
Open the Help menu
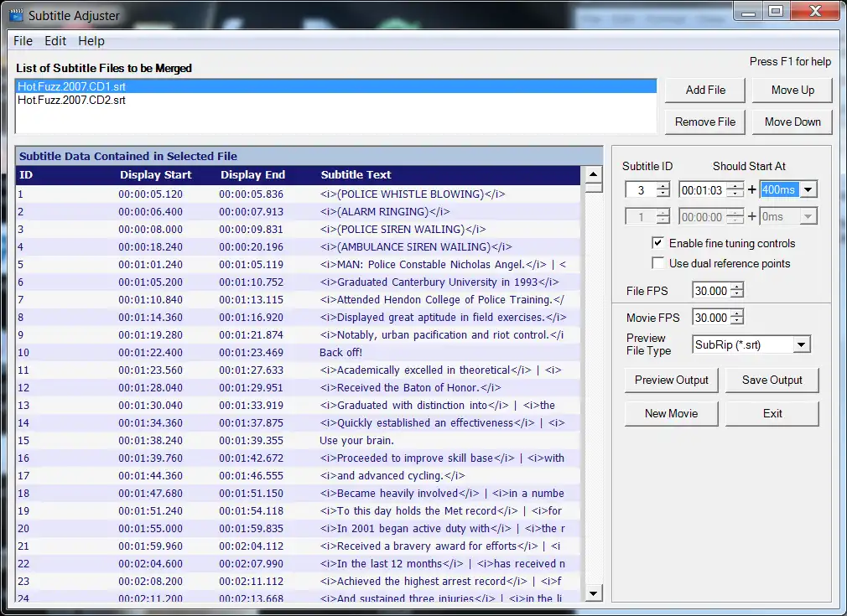[x=91, y=41]
